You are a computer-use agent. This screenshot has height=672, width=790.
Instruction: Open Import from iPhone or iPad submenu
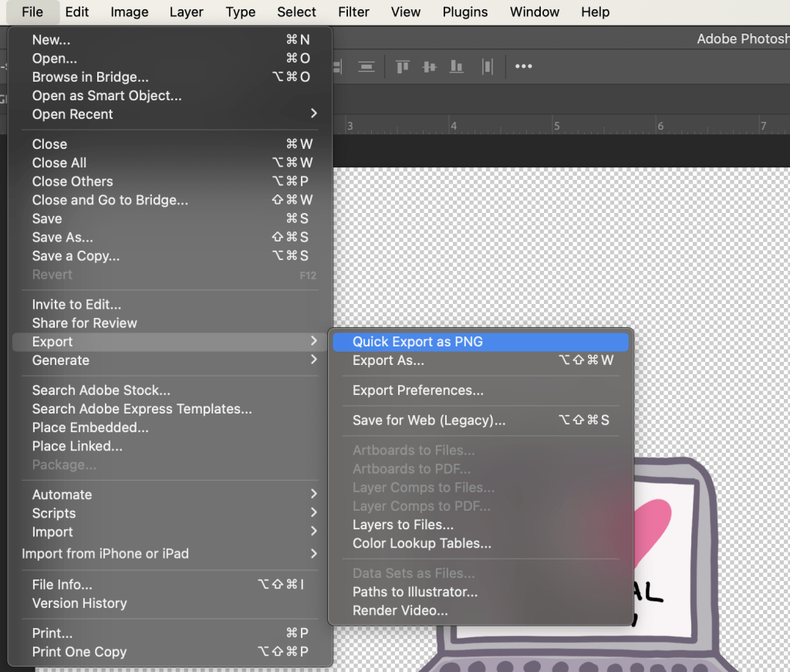tap(105, 553)
